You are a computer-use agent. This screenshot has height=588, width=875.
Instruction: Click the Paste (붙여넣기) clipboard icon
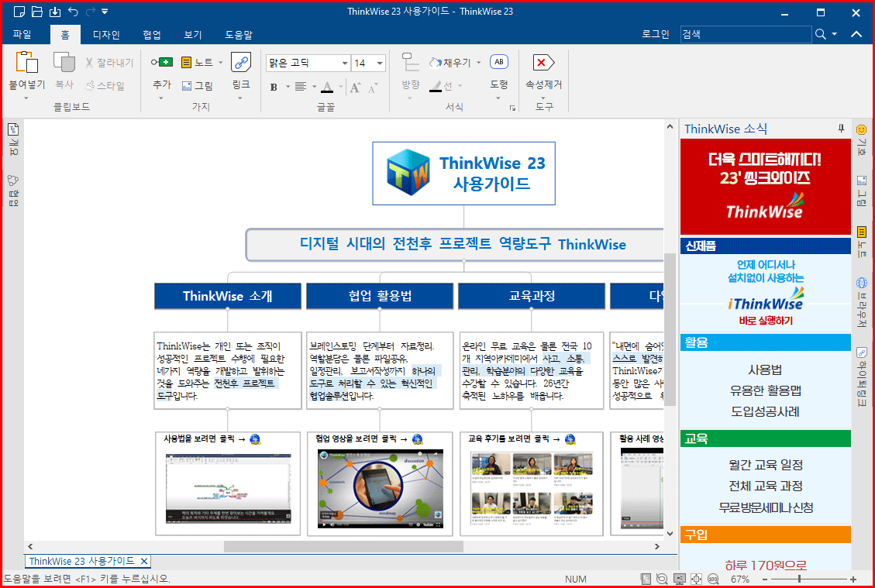pos(26,63)
